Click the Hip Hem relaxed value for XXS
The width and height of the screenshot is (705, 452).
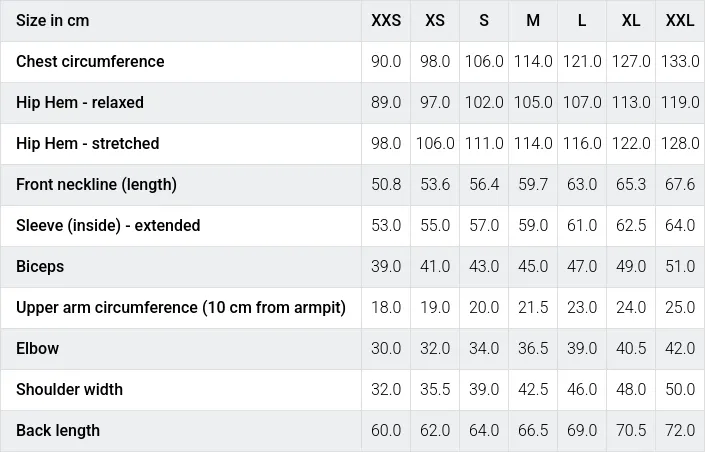click(x=386, y=102)
